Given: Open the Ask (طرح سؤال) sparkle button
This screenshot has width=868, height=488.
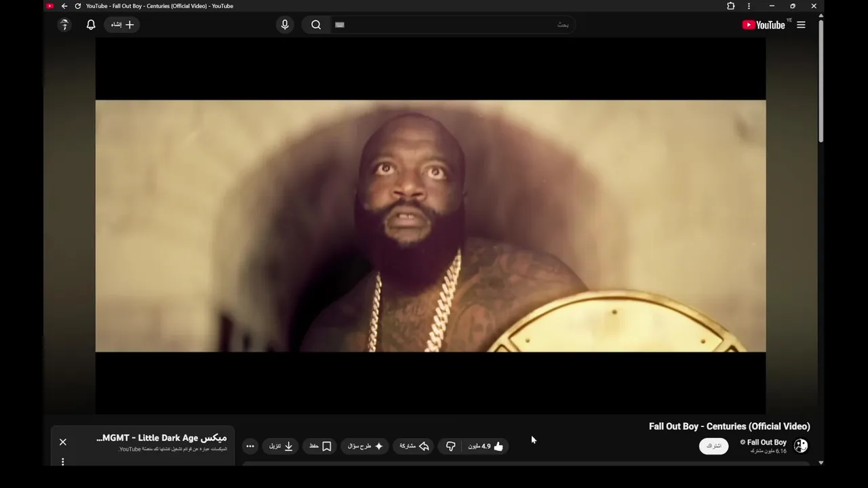Looking at the screenshot, I should tap(365, 446).
